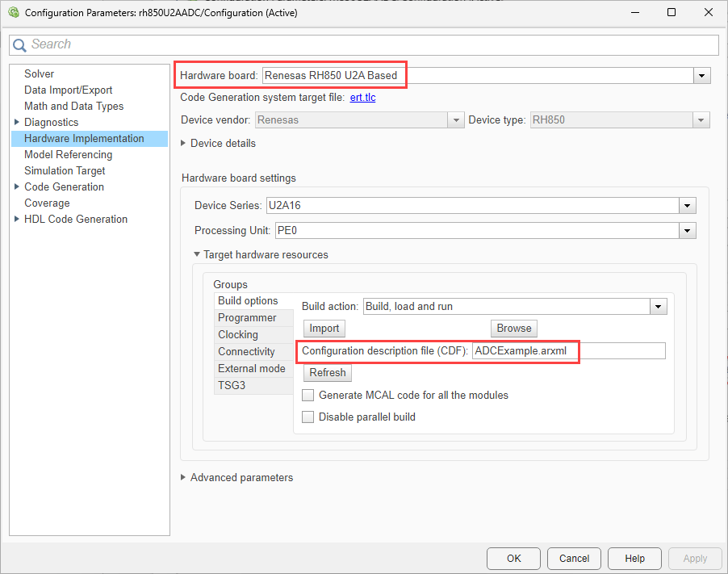Image resolution: width=728 pixels, height=574 pixels.
Task: Open the Build action dropdown
Action: pyautogui.click(x=659, y=307)
